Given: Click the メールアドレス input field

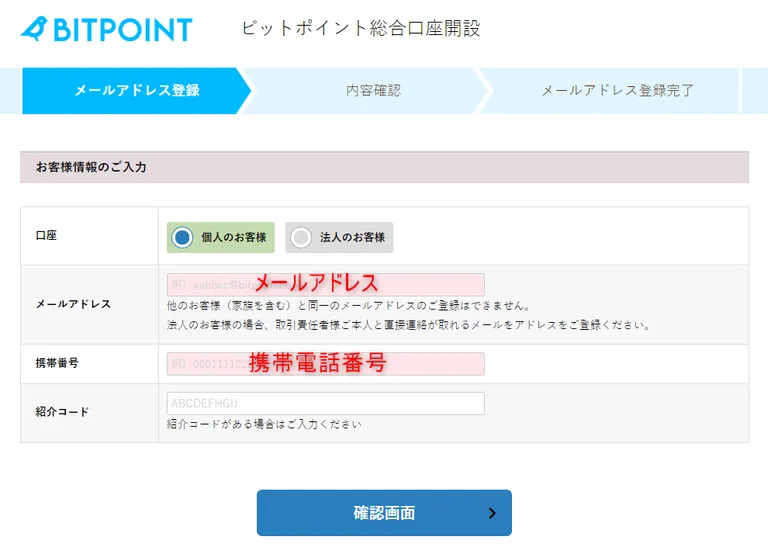Looking at the screenshot, I should (326, 285).
